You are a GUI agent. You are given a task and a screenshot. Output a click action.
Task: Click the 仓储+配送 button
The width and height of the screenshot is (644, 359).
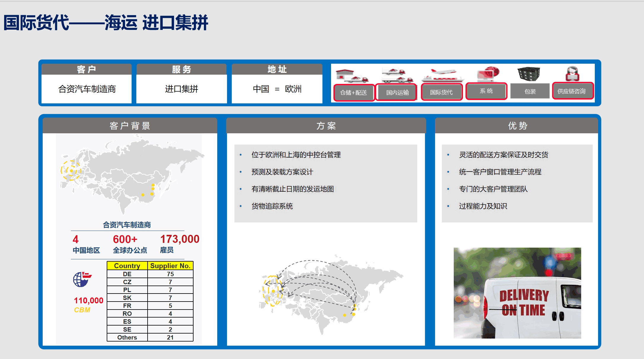(354, 92)
